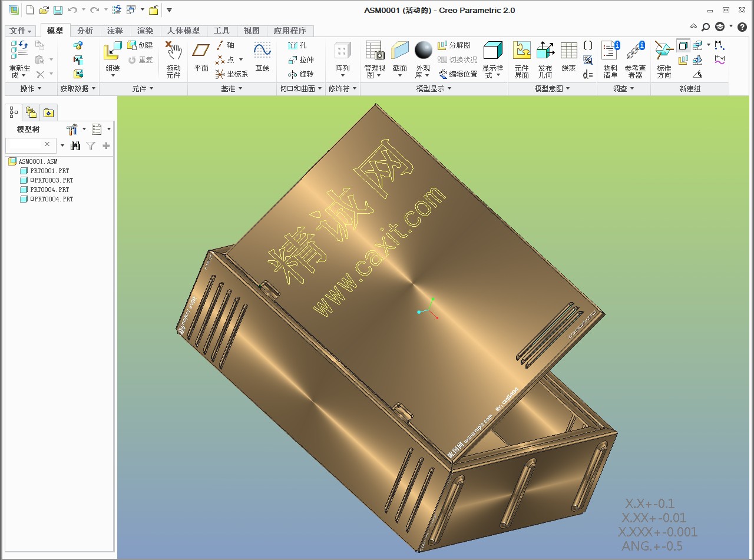
Task: Collapse the ribbon with the caret icon
Action: (693, 26)
